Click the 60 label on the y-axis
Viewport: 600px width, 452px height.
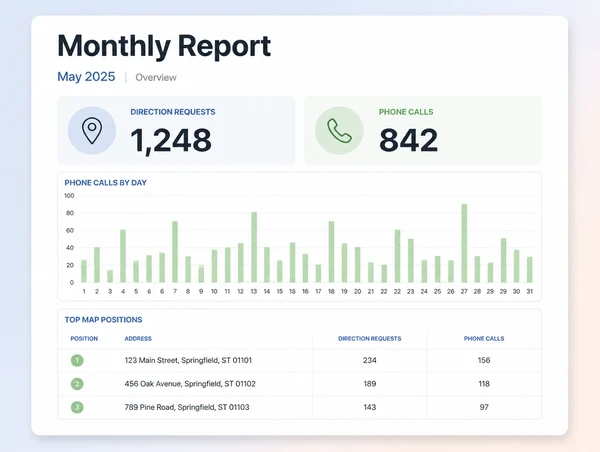coord(70,230)
